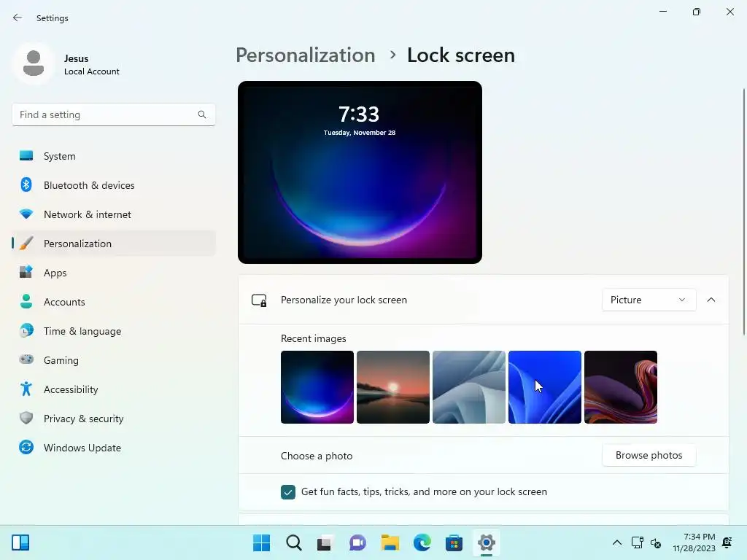Click the Find a setting search box
This screenshot has height=560, width=747.
(113, 114)
